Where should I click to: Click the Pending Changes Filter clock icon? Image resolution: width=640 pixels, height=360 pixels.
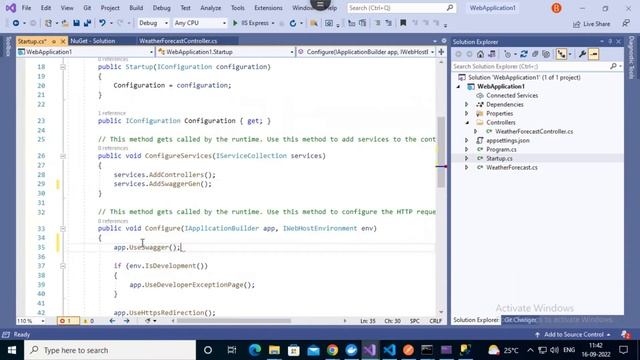(507, 54)
